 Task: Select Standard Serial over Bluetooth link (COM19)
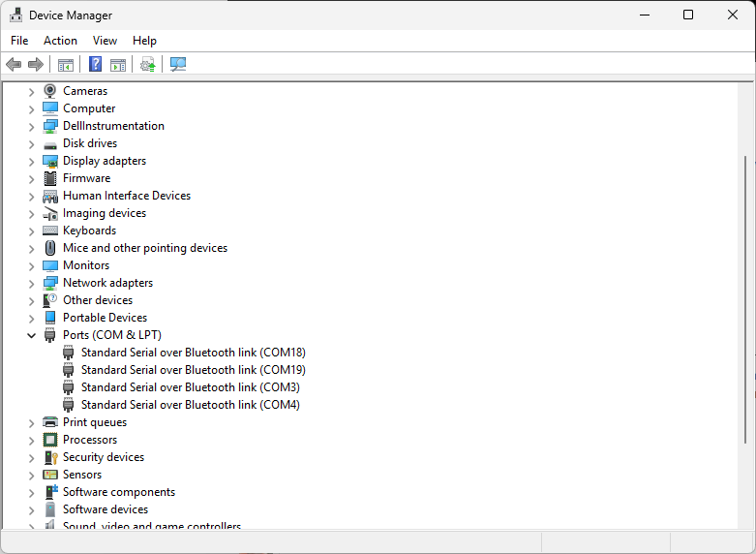194,370
